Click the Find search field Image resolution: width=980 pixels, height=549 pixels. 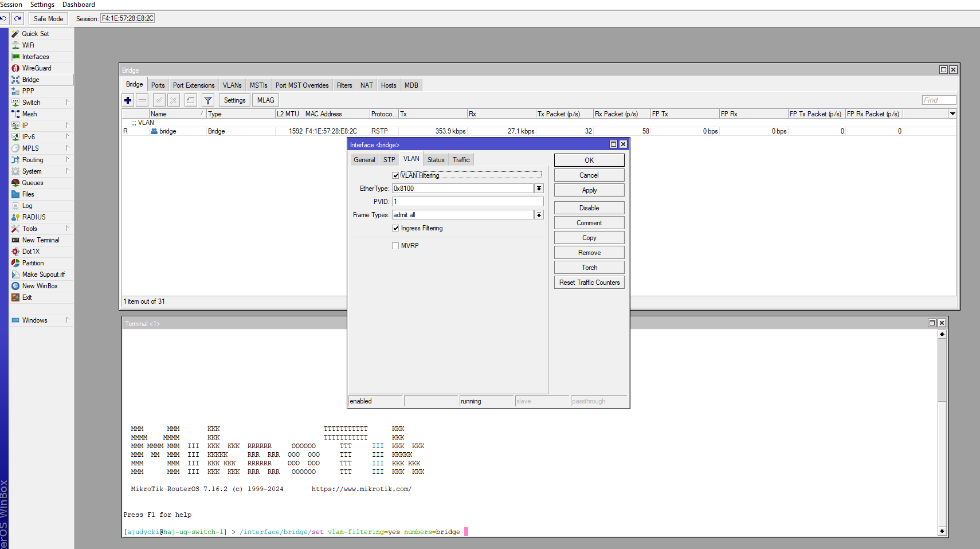pyautogui.click(x=939, y=100)
